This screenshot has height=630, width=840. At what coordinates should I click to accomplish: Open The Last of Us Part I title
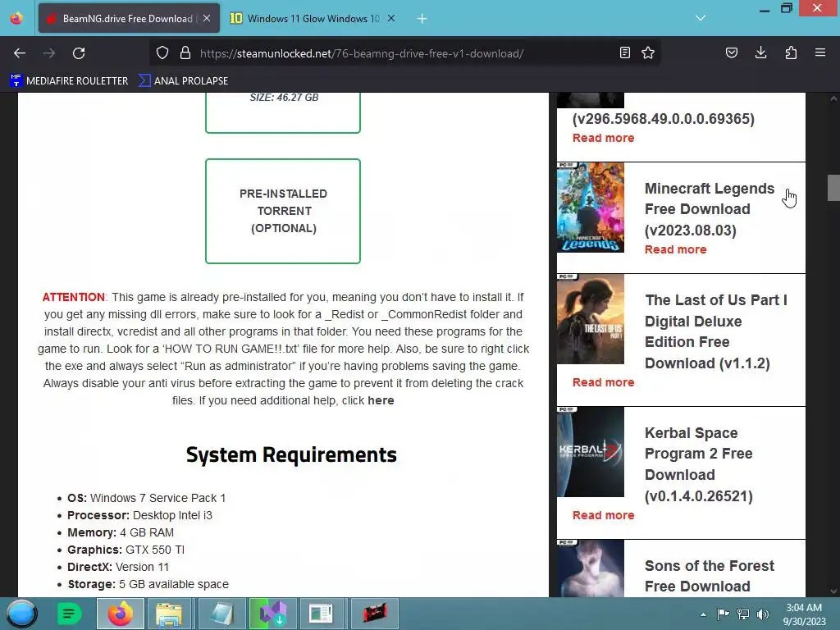coord(715,331)
